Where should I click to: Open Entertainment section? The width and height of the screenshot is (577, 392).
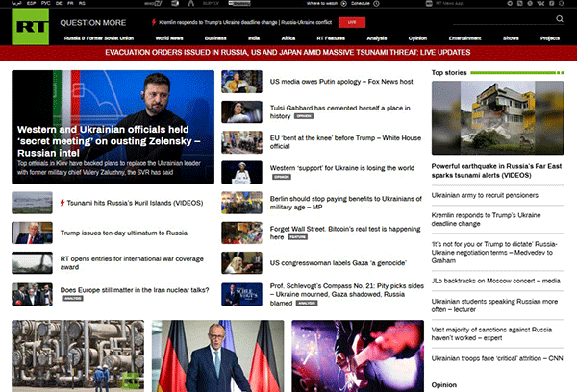point(464,38)
